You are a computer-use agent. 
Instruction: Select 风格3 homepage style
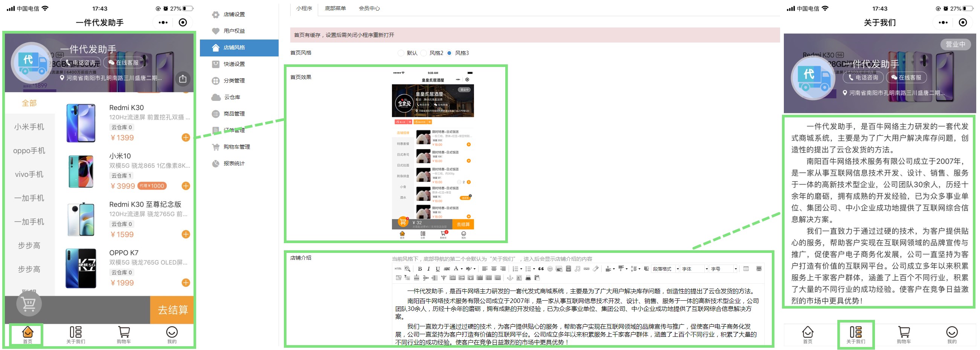[449, 53]
